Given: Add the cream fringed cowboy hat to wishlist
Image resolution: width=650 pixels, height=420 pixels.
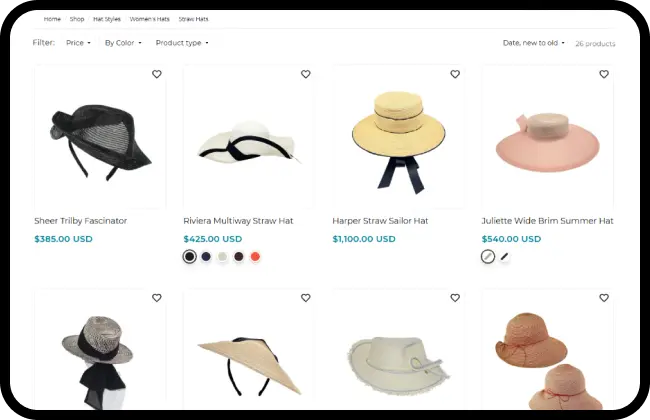Looking at the screenshot, I should 455,298.
